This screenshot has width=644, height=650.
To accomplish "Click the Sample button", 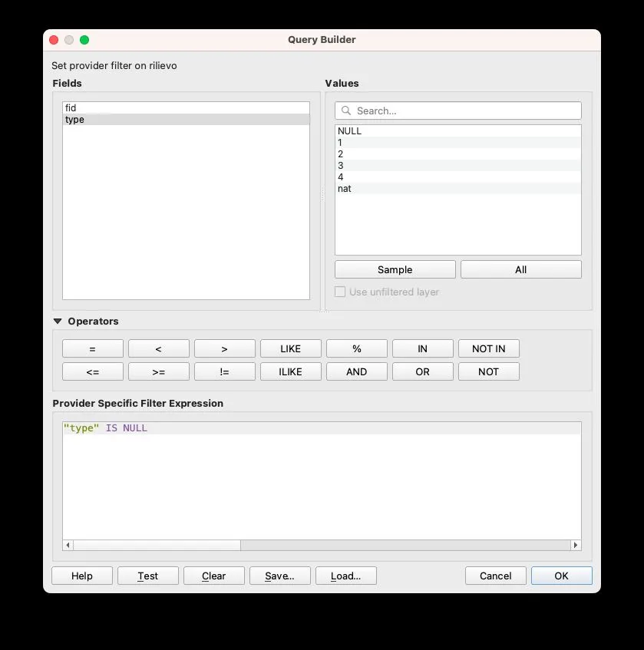I will pos(395,269).
